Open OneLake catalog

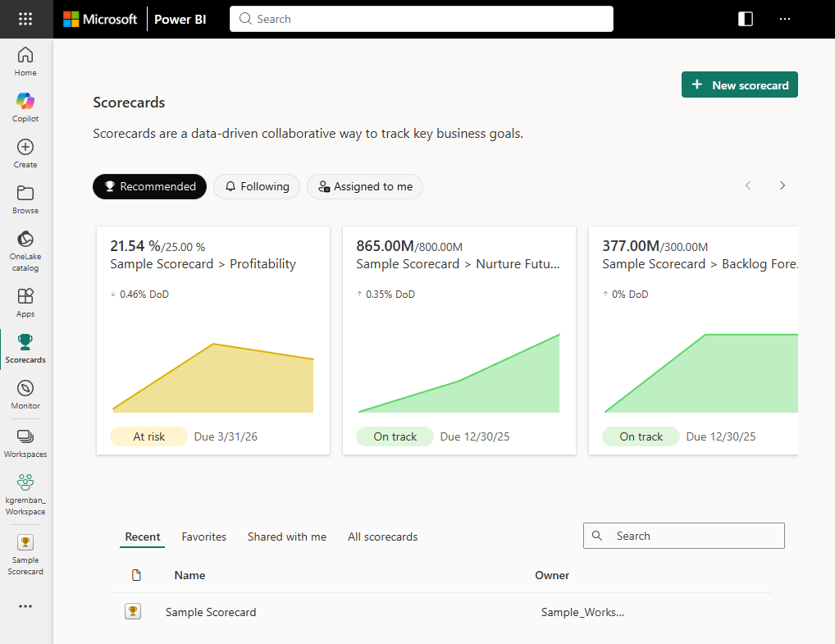(25, 251)
